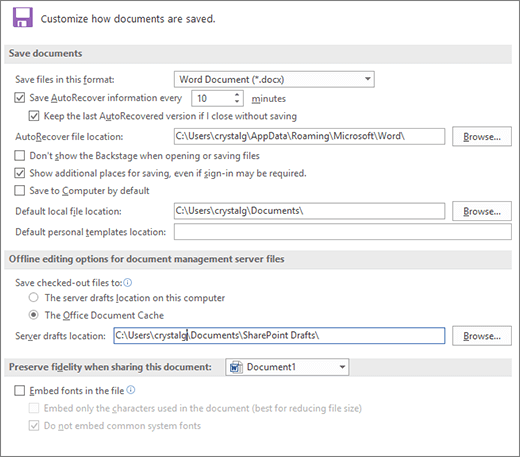This screenshot has height=457, width=520.
Task: Select The server drafts location on this computer
Action: click(x=33, y=297)
